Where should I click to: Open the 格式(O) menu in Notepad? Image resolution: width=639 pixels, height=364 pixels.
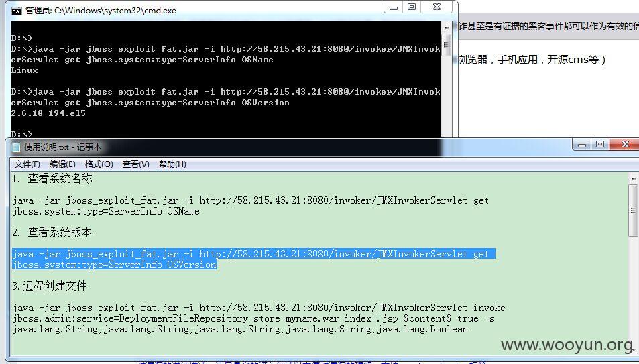click(99, 164)
